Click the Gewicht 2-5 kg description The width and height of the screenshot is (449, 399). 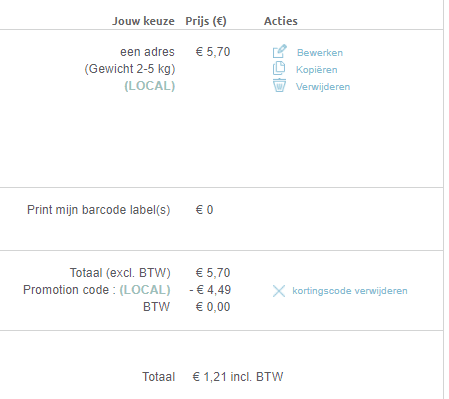(130, 69)
